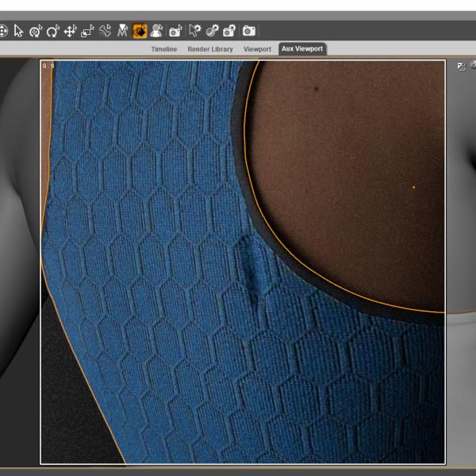The width and height of the screenshot is (476, 476).
Task: Open Tool Settings cursor-gear icon
Action: pos(195,31)
